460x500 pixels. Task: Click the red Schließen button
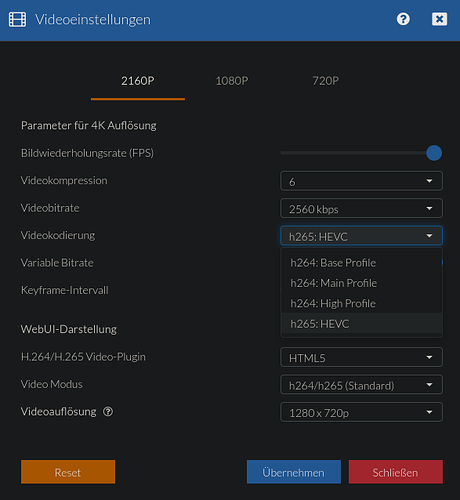(x=396, y=472)
